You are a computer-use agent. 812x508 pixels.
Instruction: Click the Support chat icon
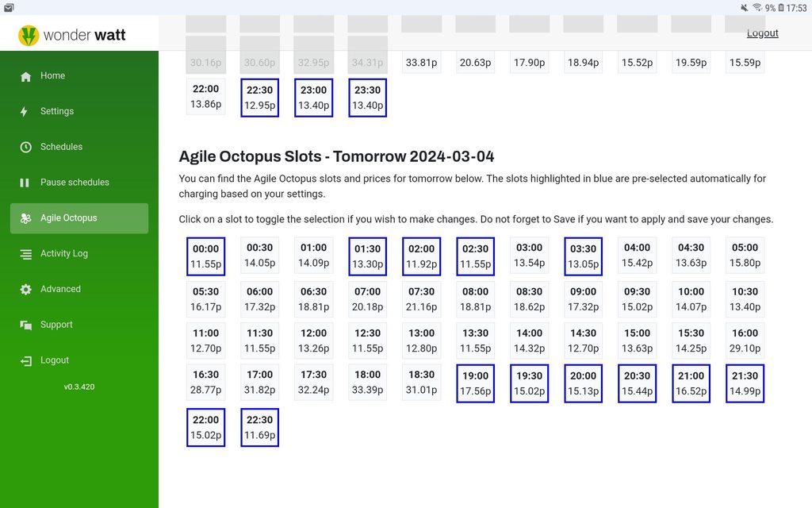pyautogui.click(x=25, y=325)
